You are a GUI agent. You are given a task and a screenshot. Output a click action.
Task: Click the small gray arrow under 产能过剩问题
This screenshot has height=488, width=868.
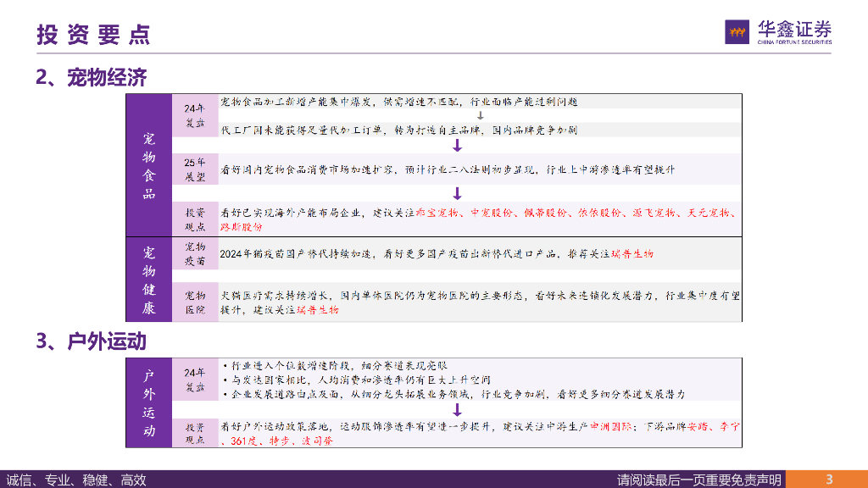click(480, 116)
